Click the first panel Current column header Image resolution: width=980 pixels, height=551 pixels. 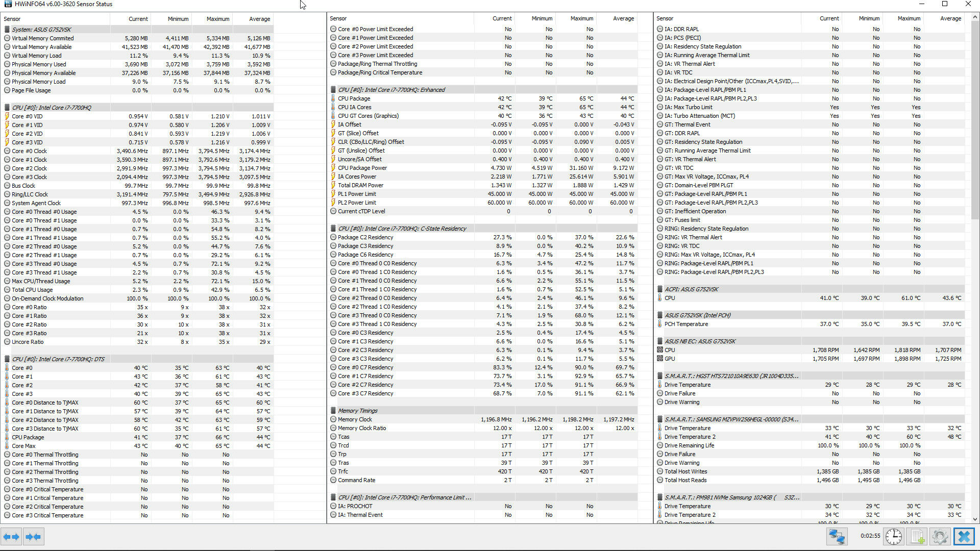(x=131, y=19)
